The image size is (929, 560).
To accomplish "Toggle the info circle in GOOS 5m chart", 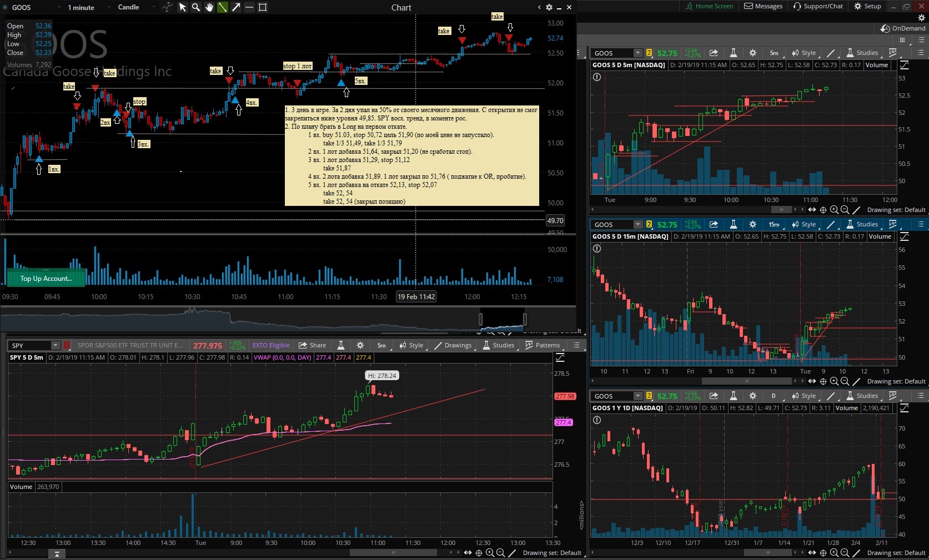I will 597,77.
